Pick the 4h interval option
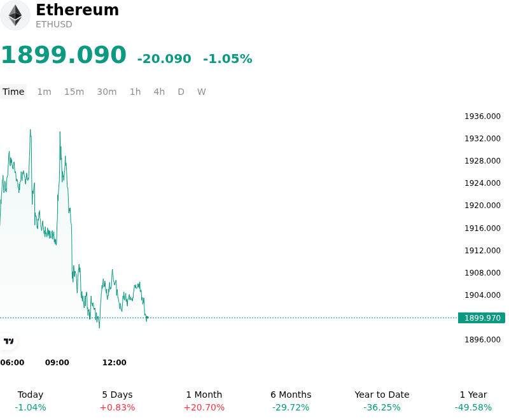This screenshot has width=509, height=420. point(159,92)
